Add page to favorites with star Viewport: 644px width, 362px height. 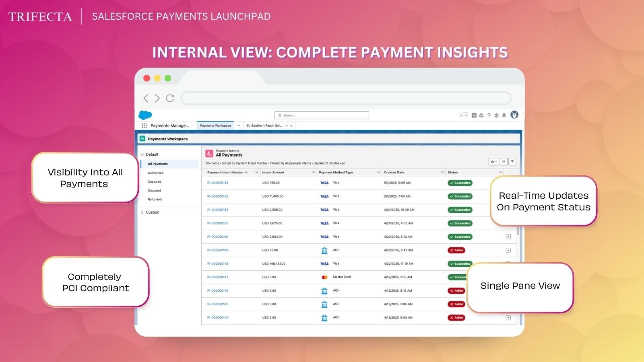(x=461, y=115)
